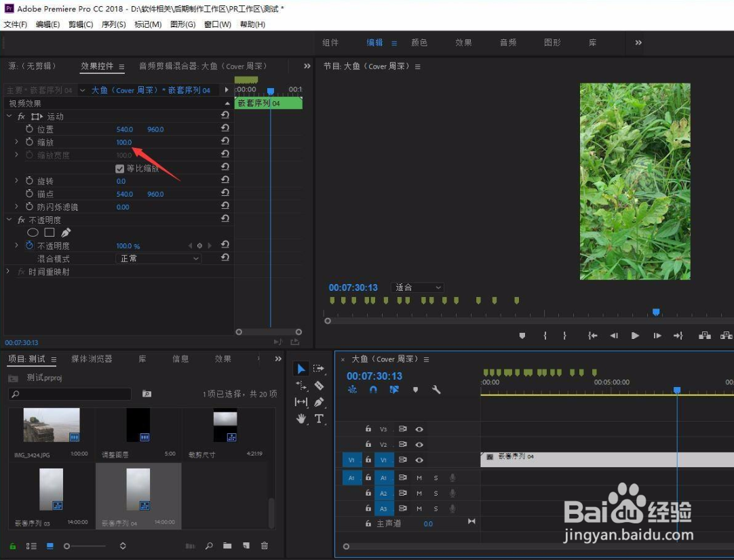
Task: Toggle linked selection in timeline
Action: coord(394,390)
